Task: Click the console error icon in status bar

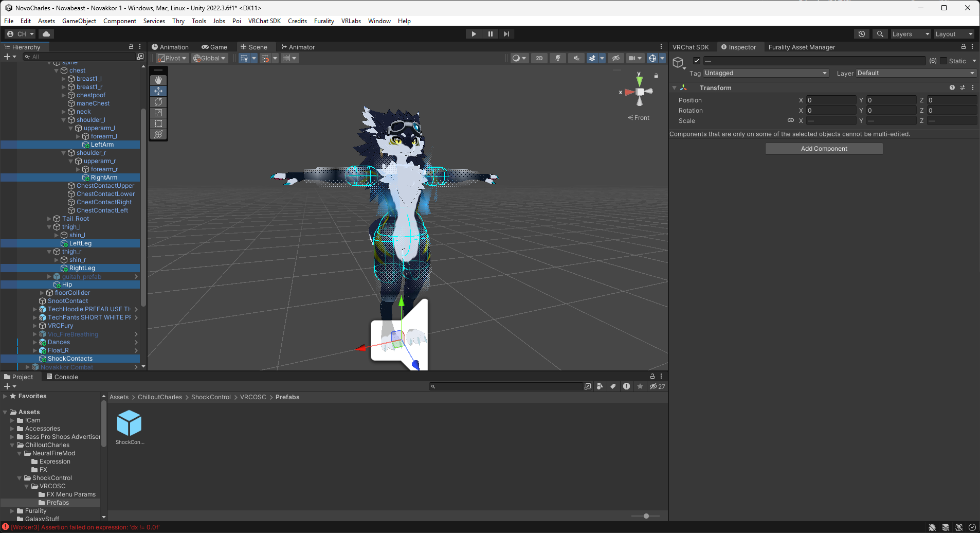Action: click(x=6, y=527)
